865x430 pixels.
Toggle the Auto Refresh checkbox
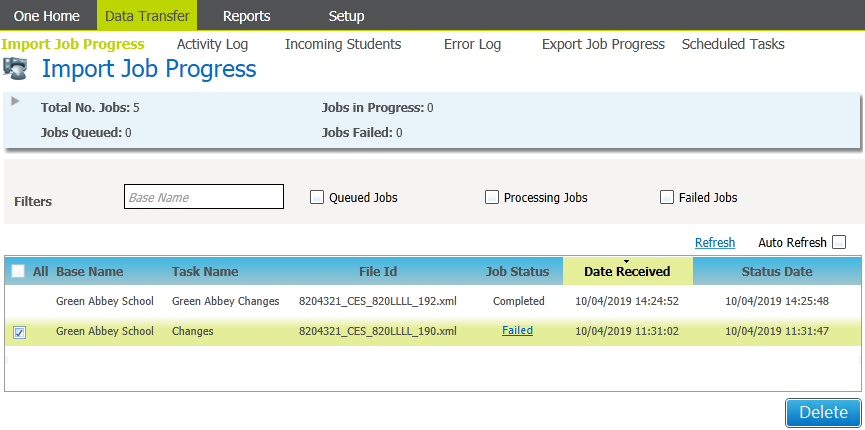(x=839, y=242)
